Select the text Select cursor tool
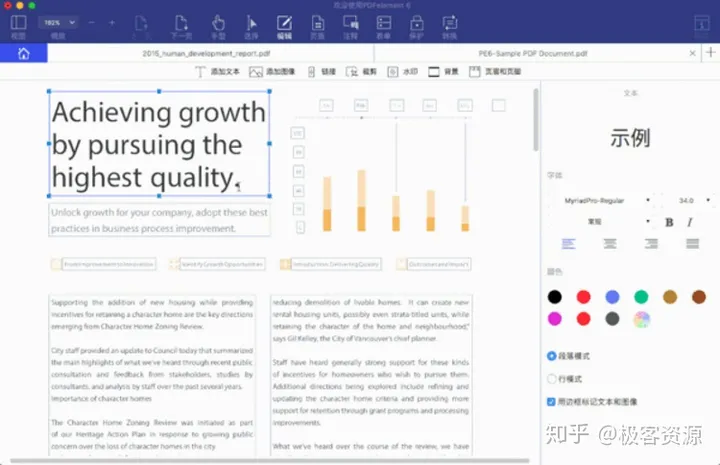The height and width of the screenshot is (465, 720). (251, 23)
